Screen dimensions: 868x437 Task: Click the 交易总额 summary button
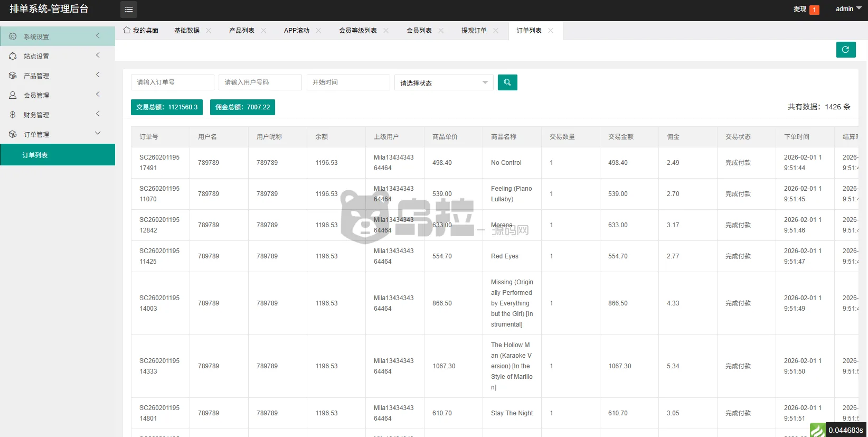click(167, 107)
